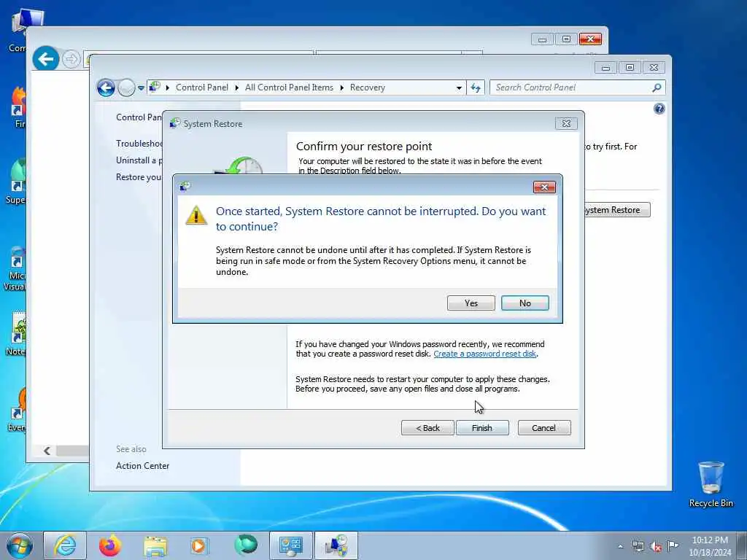Image resolution: width=747 pixels, height=560 pixels.
Task: Select Control Panel in breadcrumb path
Action: 202,87
